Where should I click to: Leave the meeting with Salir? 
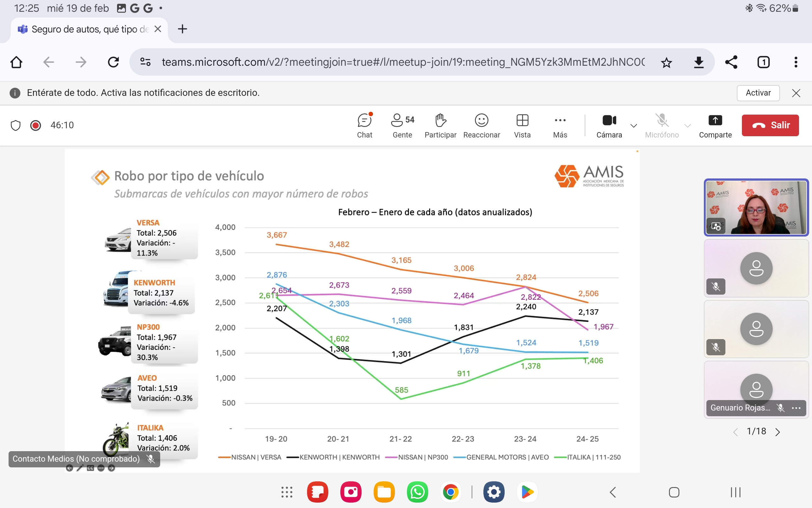(x=770, y=125)
